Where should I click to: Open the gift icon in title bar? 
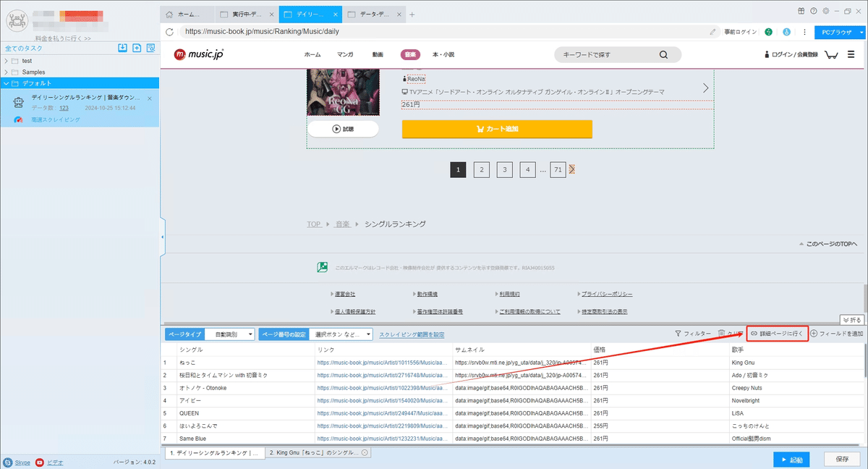pyautogui.click(x=801, y=11)
